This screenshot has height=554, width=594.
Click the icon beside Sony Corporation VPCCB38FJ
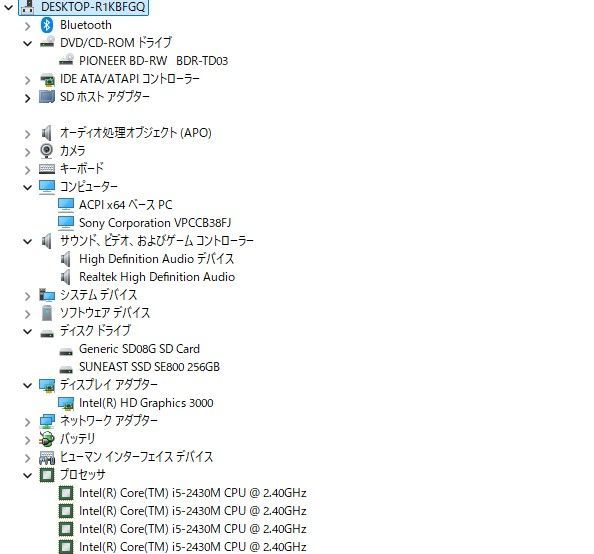coord(66,222)
